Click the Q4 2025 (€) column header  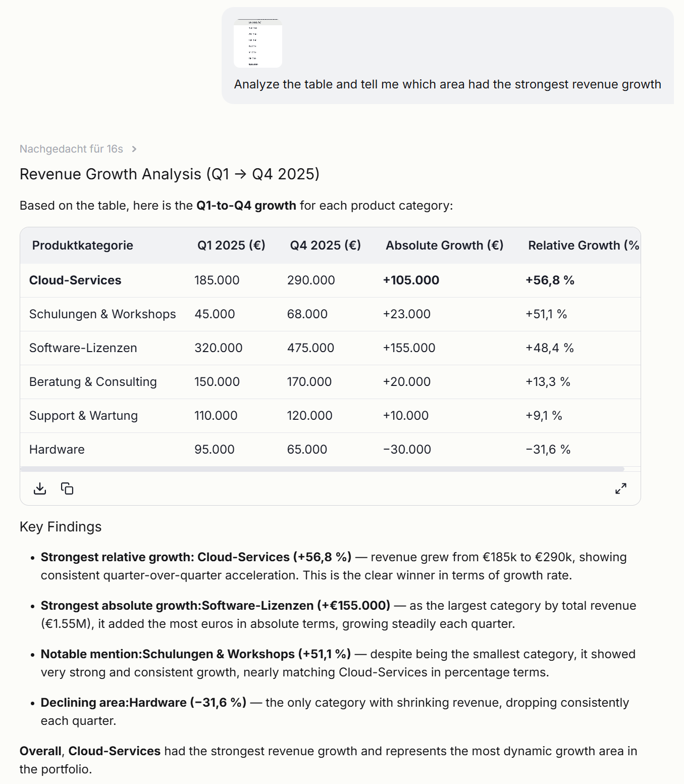tap(325, 246)
